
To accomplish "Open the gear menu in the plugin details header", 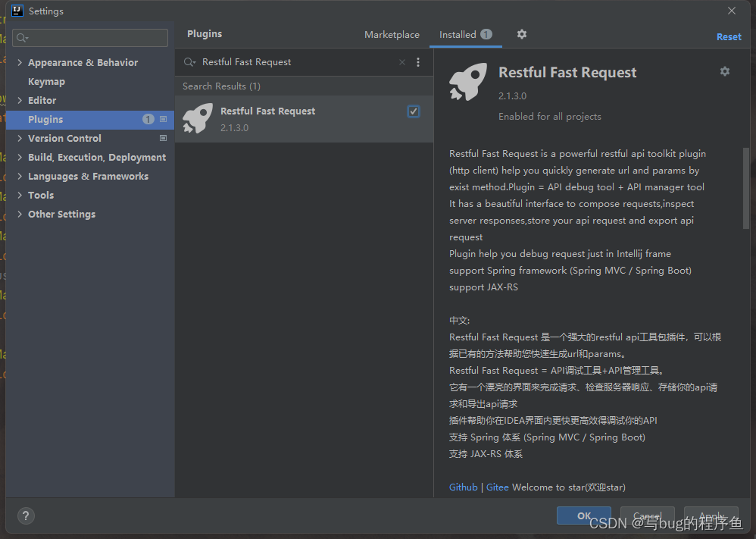I will (725, 71).
